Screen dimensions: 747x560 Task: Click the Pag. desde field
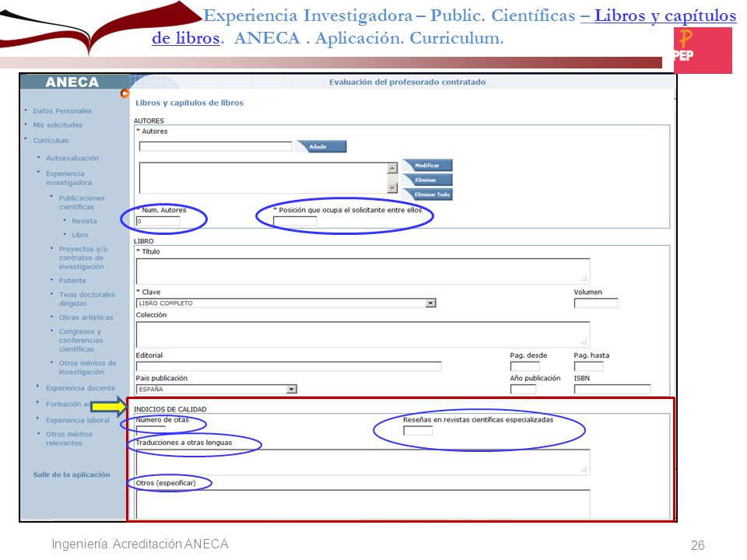point(525,366)
